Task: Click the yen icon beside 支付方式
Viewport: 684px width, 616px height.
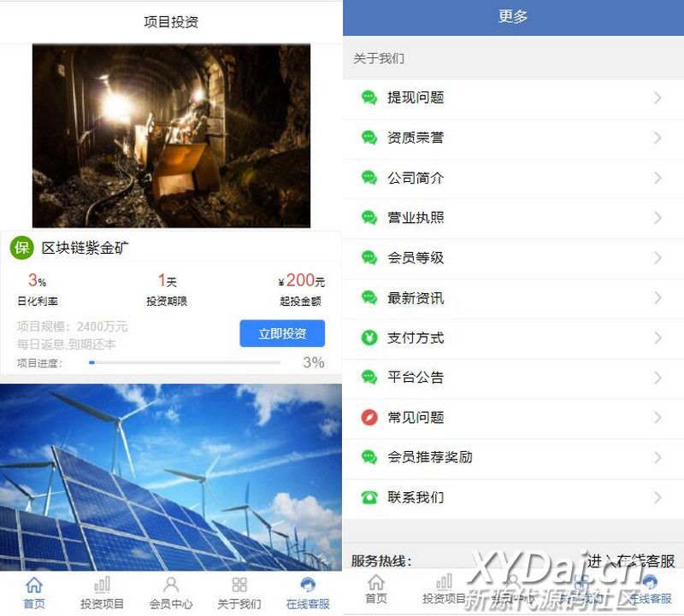Action: (369, 337)
